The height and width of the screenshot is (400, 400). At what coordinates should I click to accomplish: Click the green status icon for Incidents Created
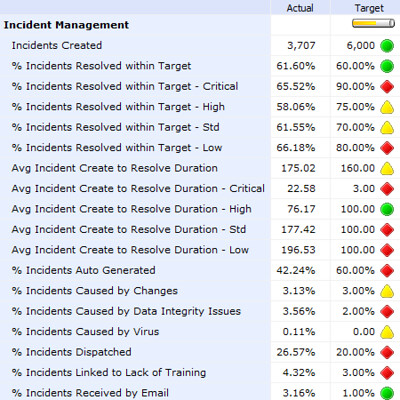pos(387,46)
